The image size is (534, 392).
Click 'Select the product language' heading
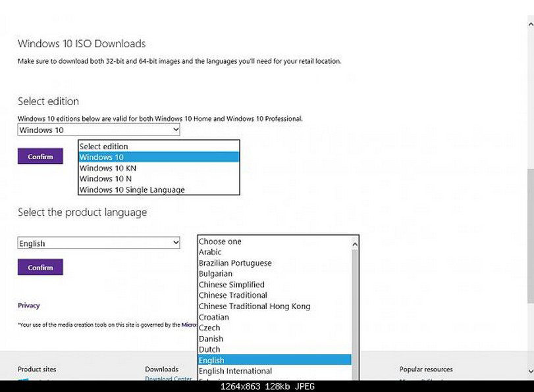click(x=82, y=212)
